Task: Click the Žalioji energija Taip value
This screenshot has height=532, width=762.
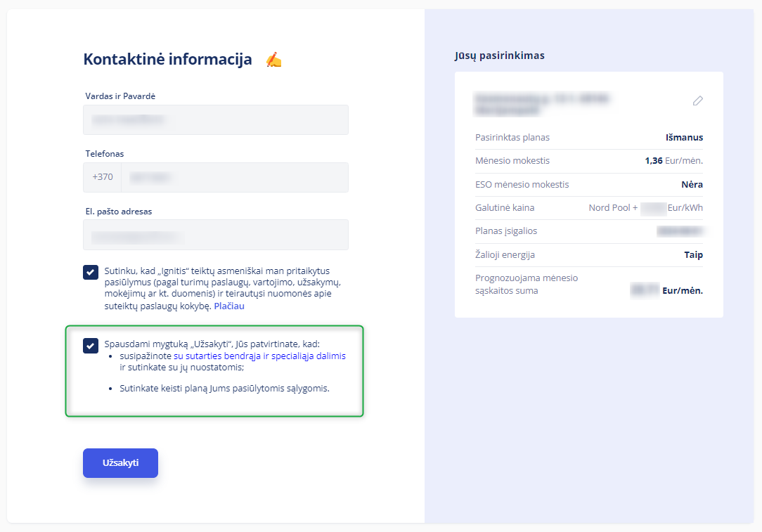Action: [694, 254]
